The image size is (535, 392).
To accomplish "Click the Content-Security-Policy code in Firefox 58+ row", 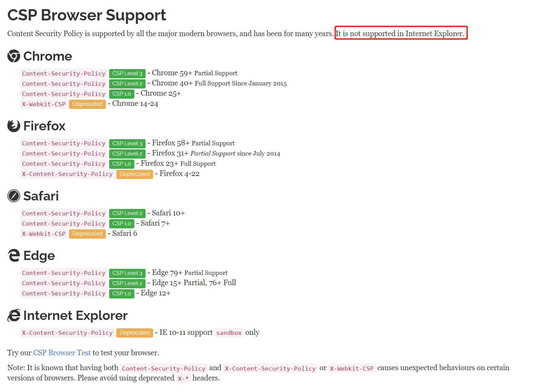I will 64,144.
